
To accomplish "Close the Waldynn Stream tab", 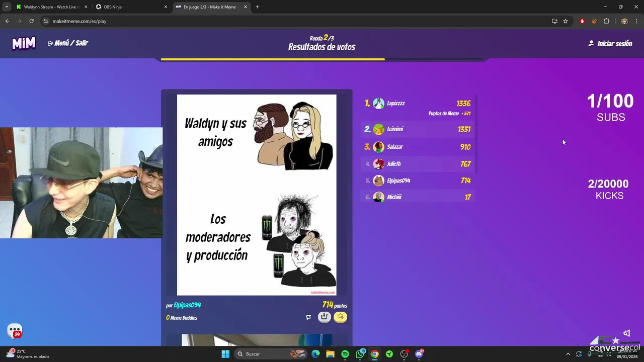I will click(x=86, y=7).
